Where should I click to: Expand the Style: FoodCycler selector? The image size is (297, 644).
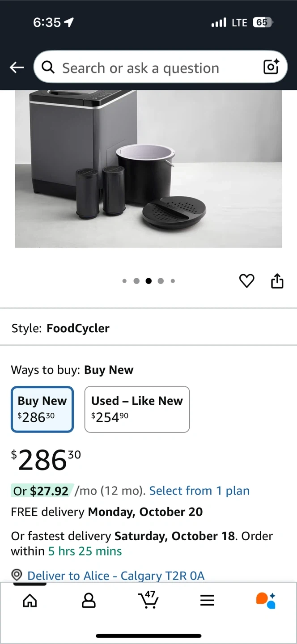(60, 328)
